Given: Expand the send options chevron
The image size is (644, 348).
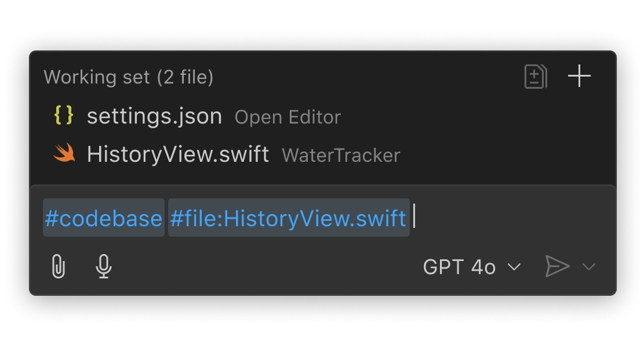Looking at the screenshot, I should tap(588, 267).
